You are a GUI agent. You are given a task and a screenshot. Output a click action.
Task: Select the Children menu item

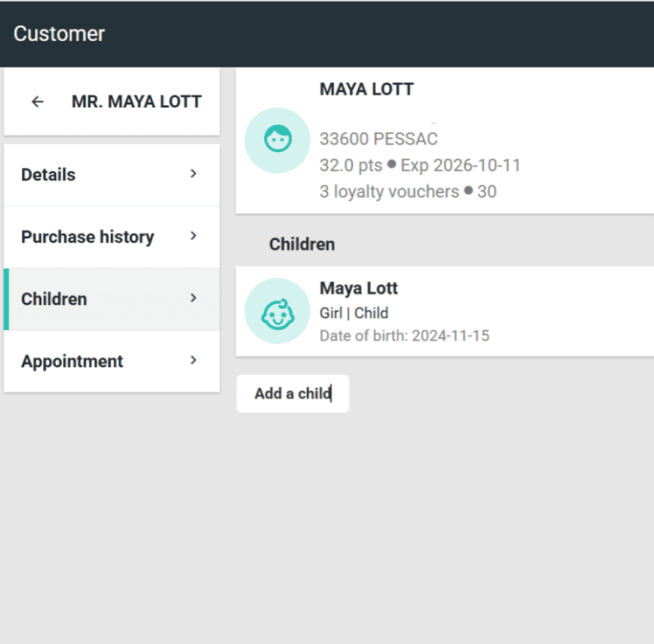54,299
